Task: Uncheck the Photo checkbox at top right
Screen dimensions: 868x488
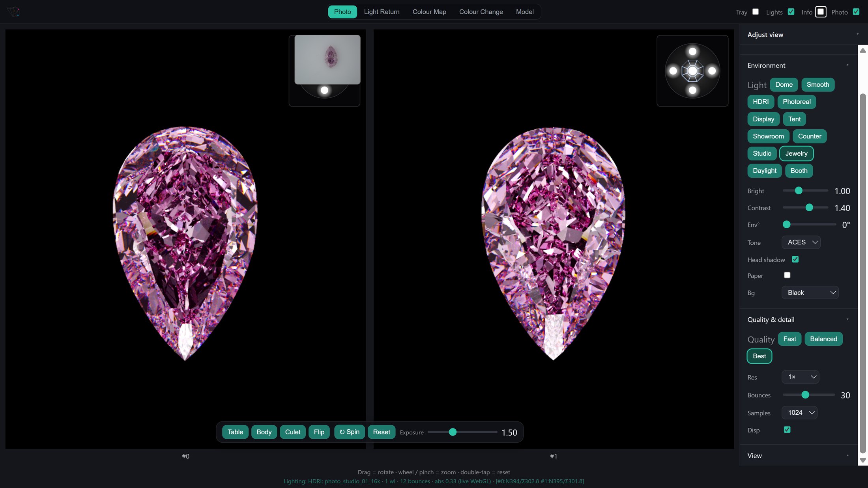Action: 856,12
